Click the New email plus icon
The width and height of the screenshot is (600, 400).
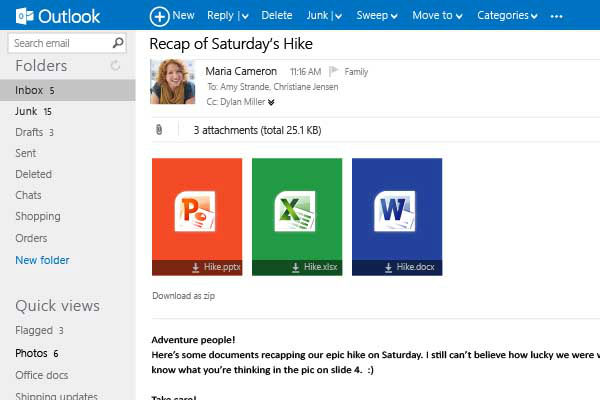click(159, 16)
